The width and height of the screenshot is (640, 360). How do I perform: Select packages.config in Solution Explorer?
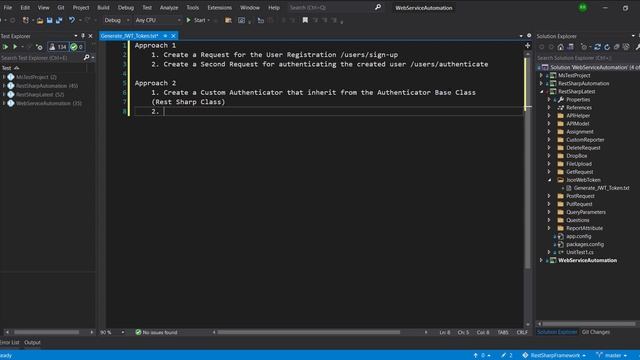[585, 244]
